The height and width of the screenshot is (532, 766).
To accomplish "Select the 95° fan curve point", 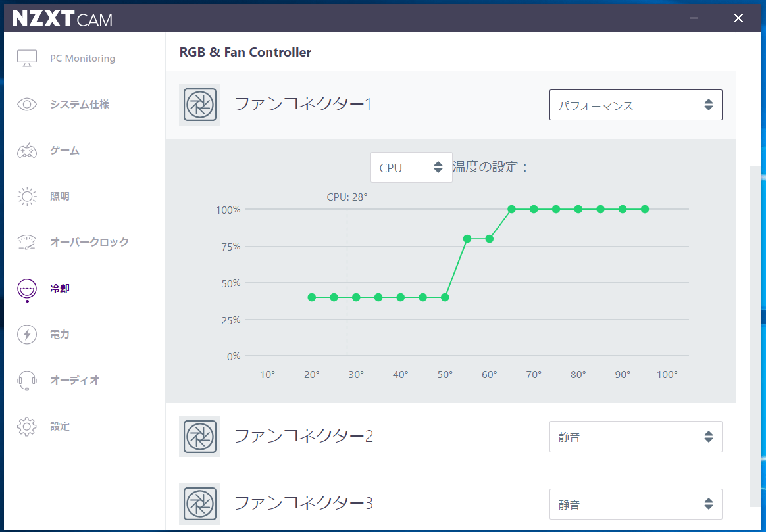I will pos(645,209).
